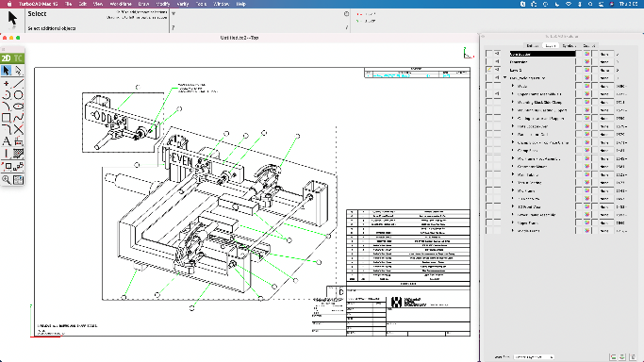Choose the pattern array tool beside Transform

(x=18, y=166)
